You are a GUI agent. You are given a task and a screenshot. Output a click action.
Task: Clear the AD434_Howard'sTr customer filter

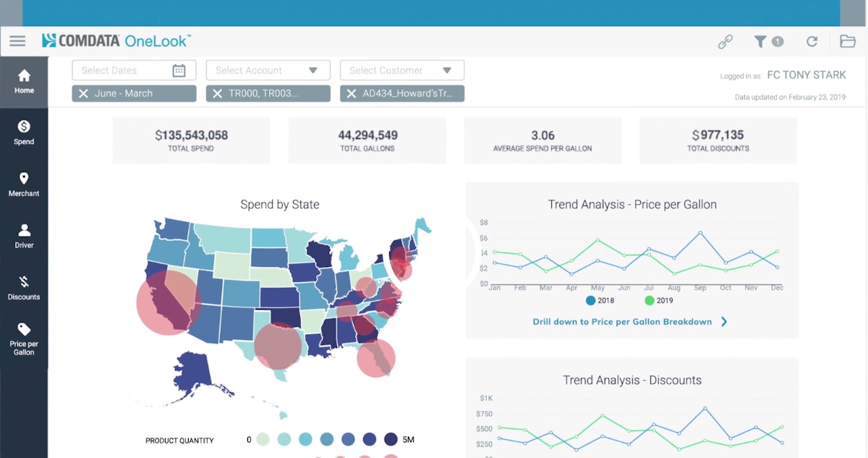click(352, 93)
